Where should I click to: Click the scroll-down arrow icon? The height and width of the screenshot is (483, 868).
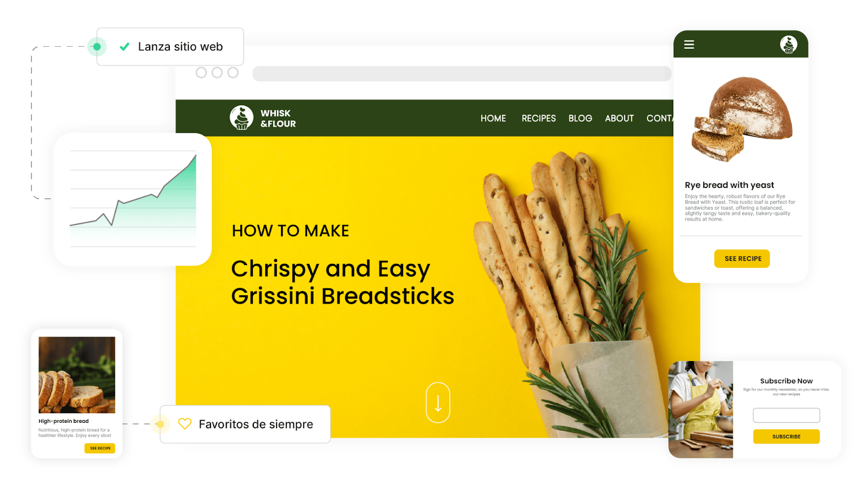click(x=438, y=403)
